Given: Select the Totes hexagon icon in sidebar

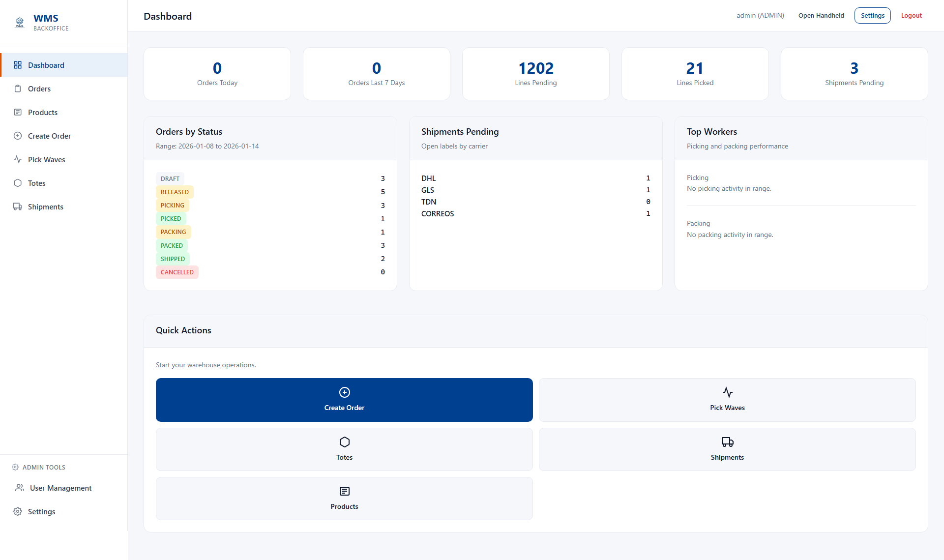Looking at the screenshot, I should tap(18, 183).
